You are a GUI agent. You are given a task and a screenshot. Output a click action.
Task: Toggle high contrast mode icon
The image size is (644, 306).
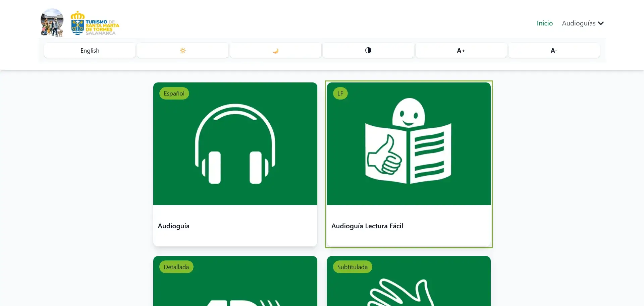pos(368,50)
